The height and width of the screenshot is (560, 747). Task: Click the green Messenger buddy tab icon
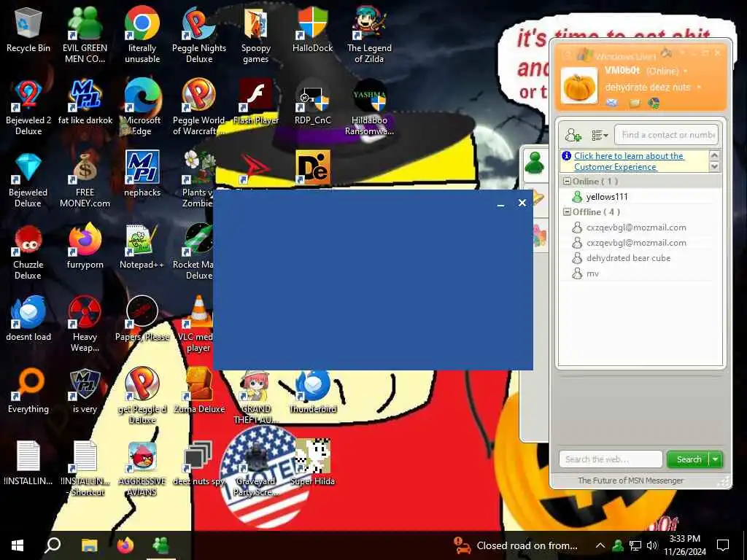tap(535, 163)
